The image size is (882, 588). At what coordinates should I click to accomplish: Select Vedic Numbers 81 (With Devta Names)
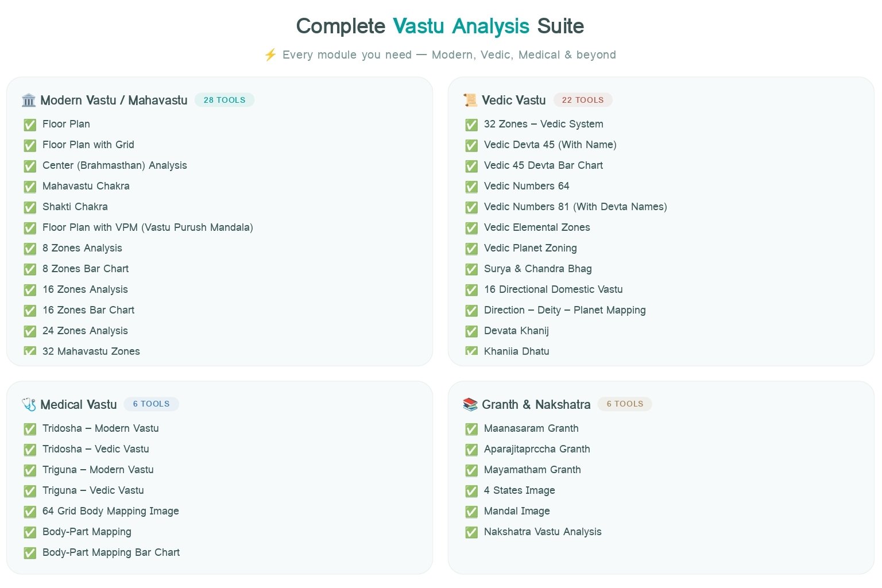pos(575,207)
